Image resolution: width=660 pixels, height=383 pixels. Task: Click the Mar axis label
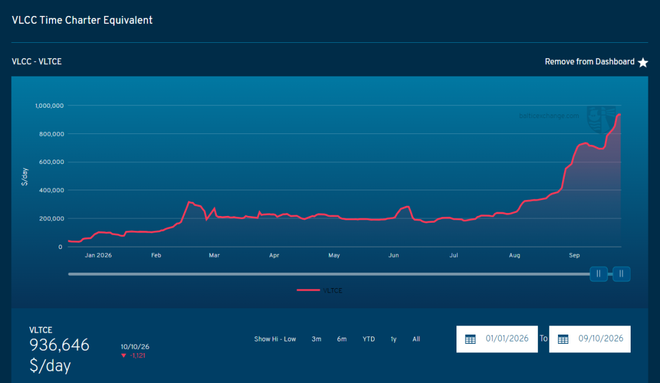(x=214, y=255)
